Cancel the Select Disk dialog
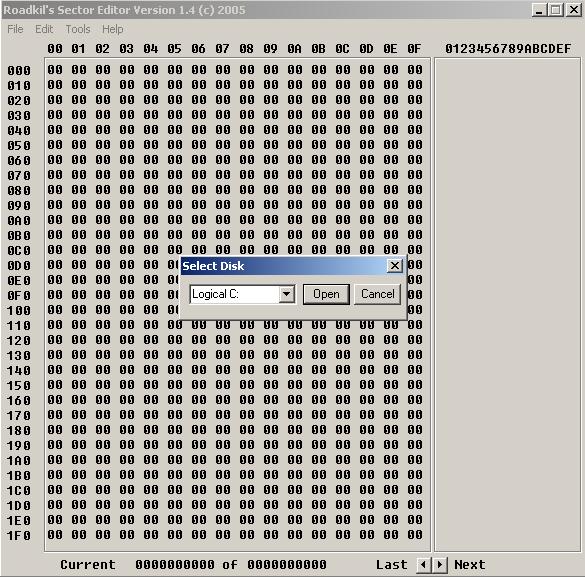 [378, 294]
